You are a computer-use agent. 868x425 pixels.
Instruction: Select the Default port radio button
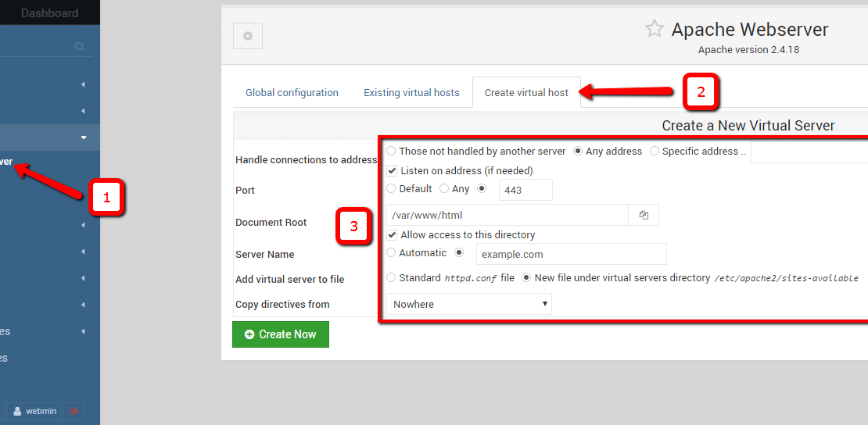(391, 189)
